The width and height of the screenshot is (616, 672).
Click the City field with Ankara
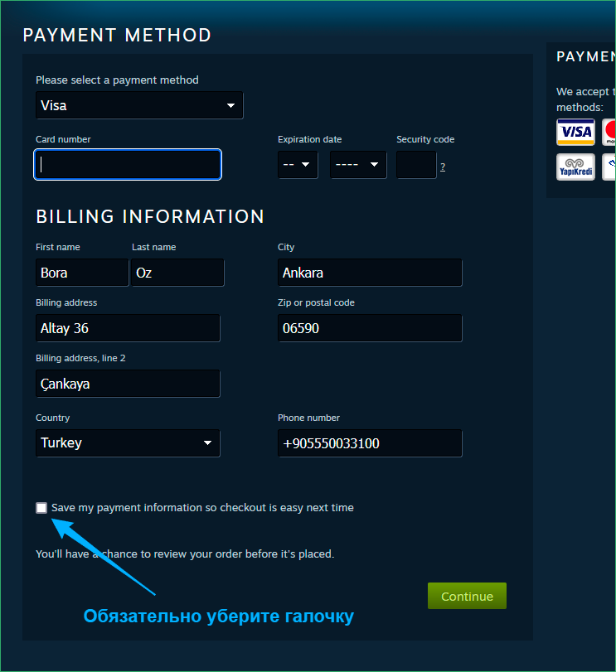370,273
